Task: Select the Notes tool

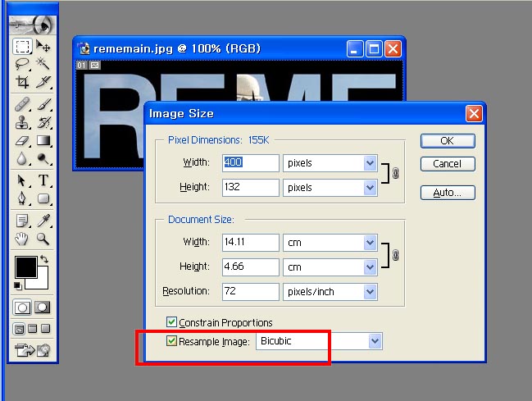Action: 22,221
